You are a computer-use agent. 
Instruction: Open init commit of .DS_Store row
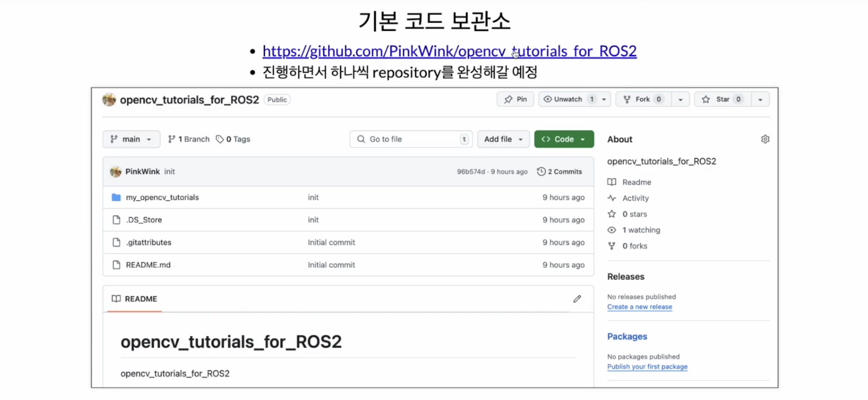pyautogui.click(x=313, y=220)
